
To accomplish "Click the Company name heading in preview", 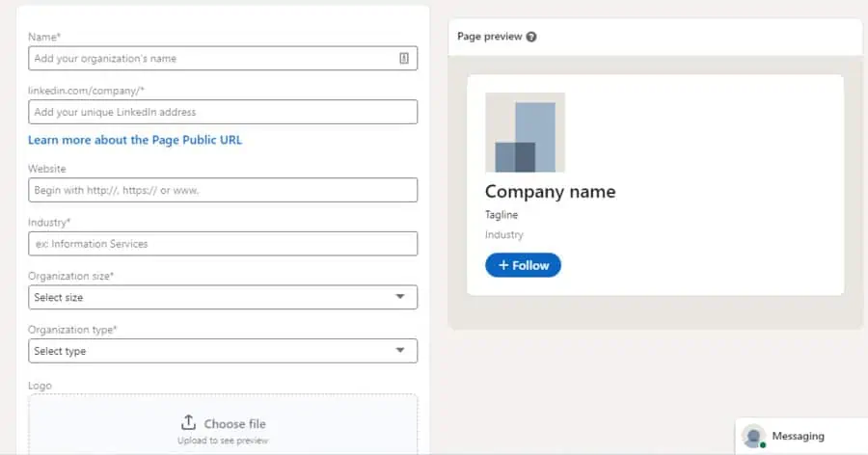I will pyautogui.click(x=550, y=192).
